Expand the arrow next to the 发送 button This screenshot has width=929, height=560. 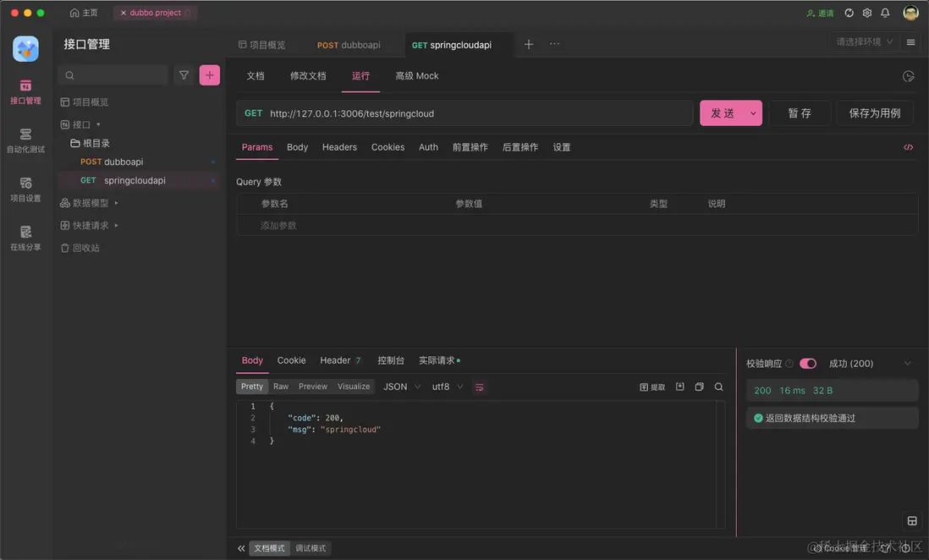753,113
